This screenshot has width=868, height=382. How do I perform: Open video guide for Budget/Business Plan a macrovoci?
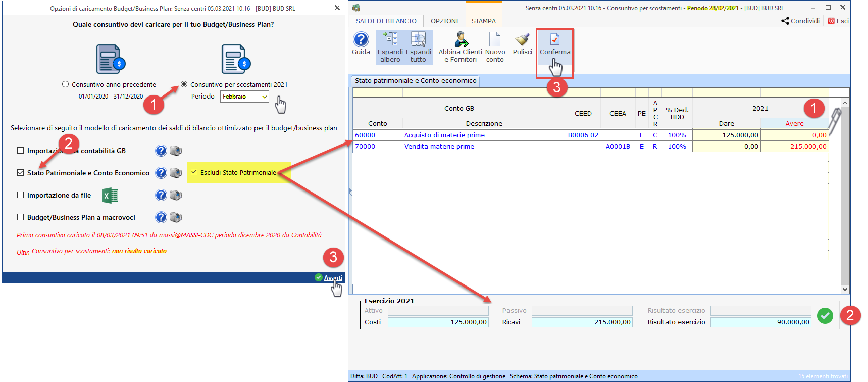coord(176,217)
